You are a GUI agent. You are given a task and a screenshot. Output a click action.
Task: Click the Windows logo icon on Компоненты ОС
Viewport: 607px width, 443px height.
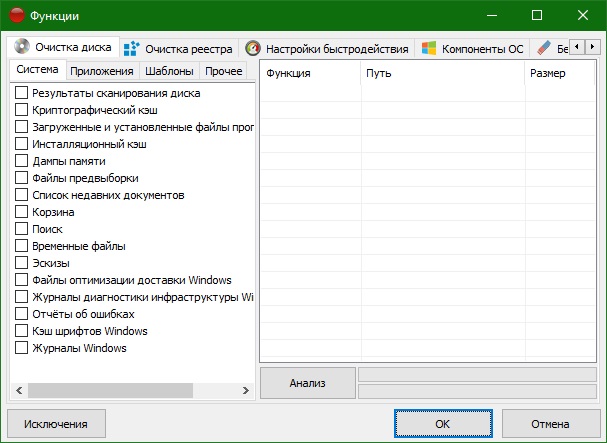(429, 48)
